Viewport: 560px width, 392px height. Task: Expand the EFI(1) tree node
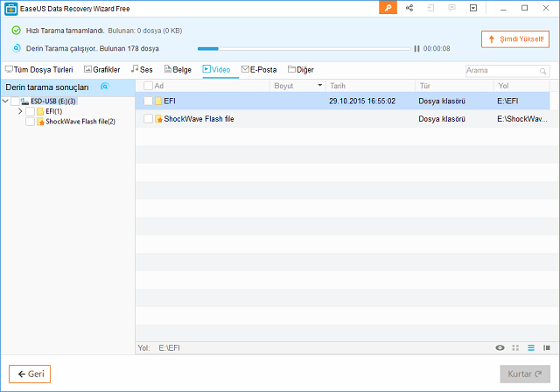(x=20, y=111)
